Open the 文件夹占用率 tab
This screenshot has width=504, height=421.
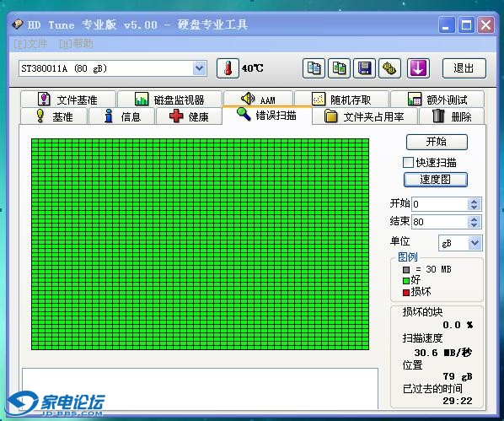[364, 116]
